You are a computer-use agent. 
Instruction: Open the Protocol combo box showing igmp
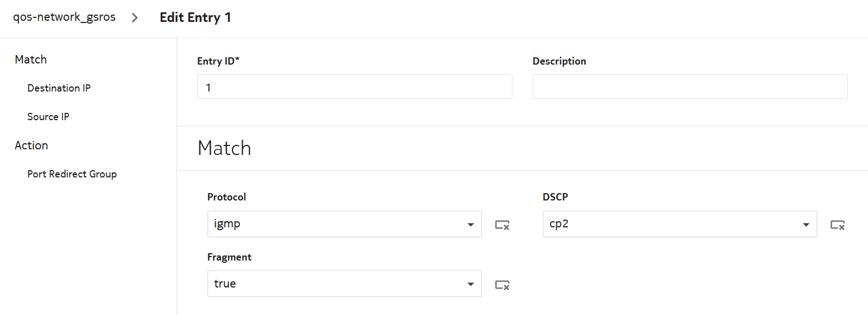click(337, 224)
